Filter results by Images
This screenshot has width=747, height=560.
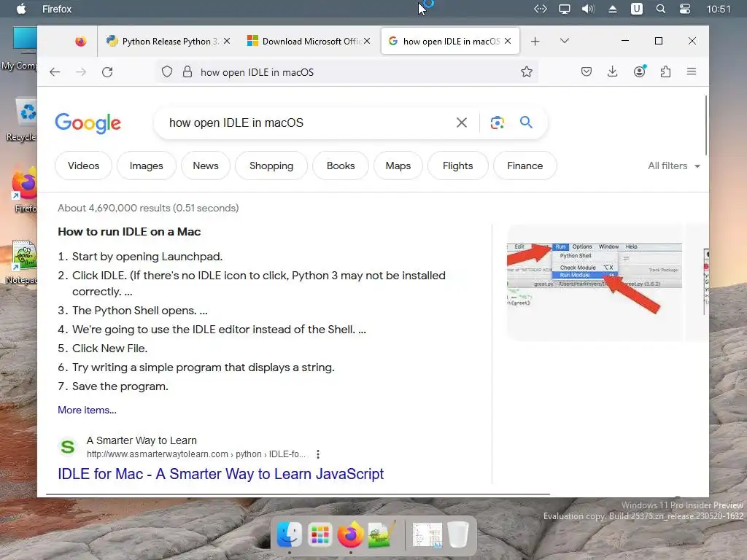[x=146, y=166]
